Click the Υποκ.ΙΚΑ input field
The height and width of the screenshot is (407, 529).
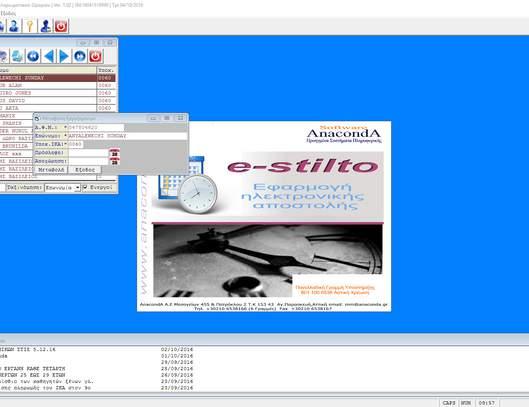(x=76, y=144)
